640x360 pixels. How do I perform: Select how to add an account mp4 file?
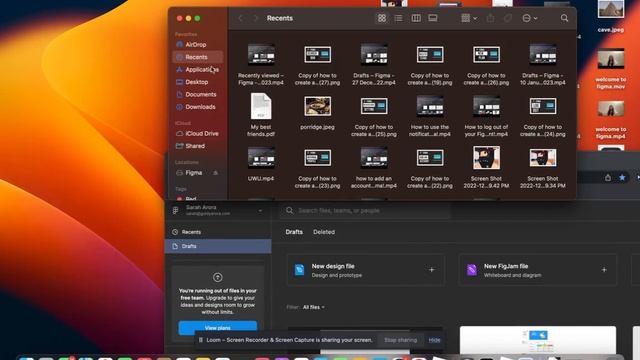point(374,168)
